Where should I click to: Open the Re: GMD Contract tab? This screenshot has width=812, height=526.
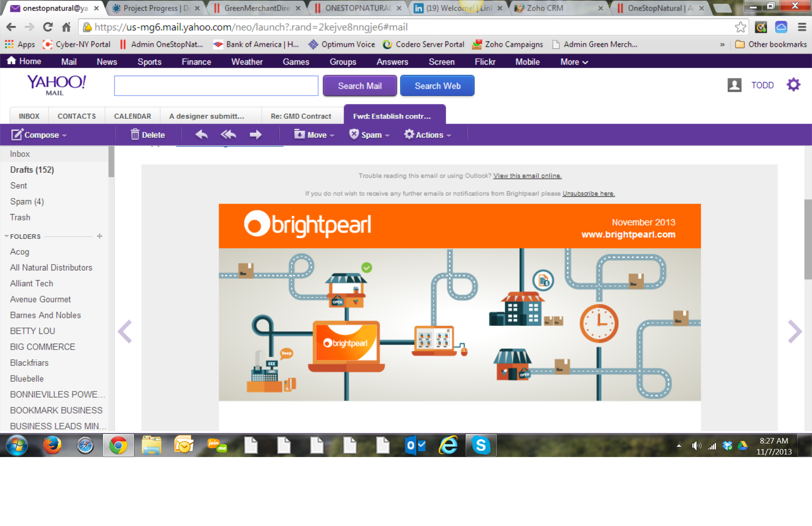[x=301, y=116]
